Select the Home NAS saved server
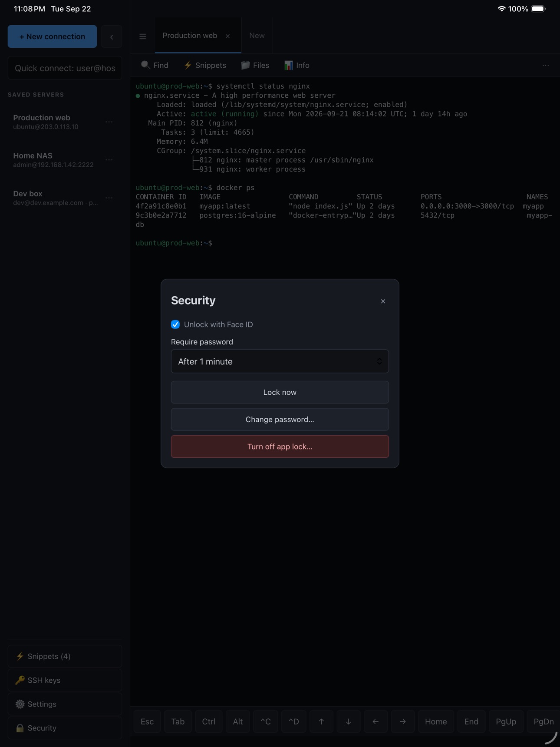 [65, 160]
